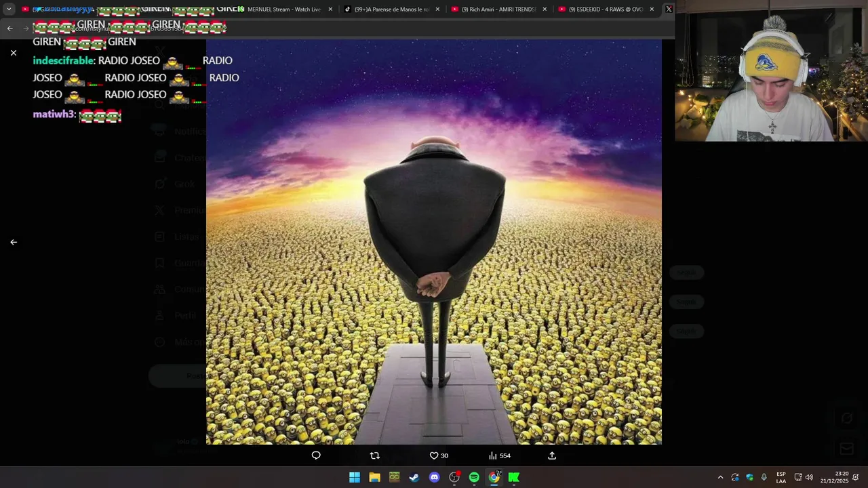Open the green Kick taskbar icon

coord(514,477)
